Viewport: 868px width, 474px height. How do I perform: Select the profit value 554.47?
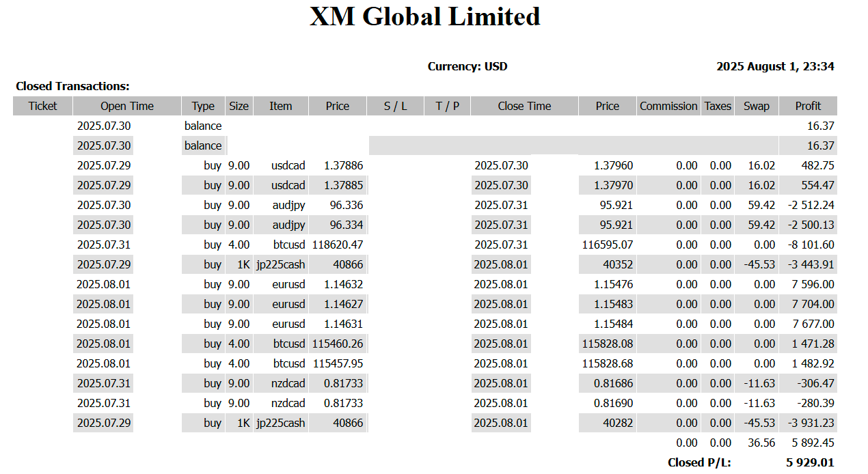click(x=817, y=185)
